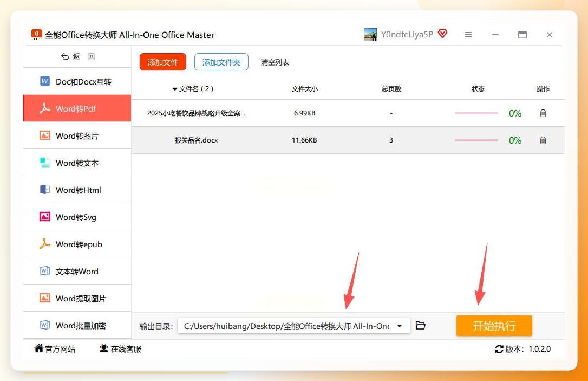Expand the 输出目录 path dropdown arrow
Screen dimensions: 588x381
(400, 326)
